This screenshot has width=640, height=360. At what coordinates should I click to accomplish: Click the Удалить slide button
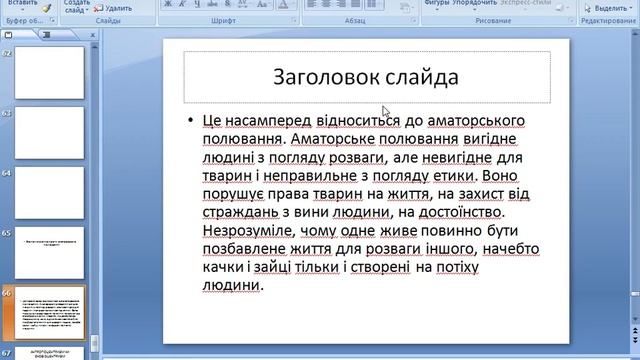click(x=113, y=8)
